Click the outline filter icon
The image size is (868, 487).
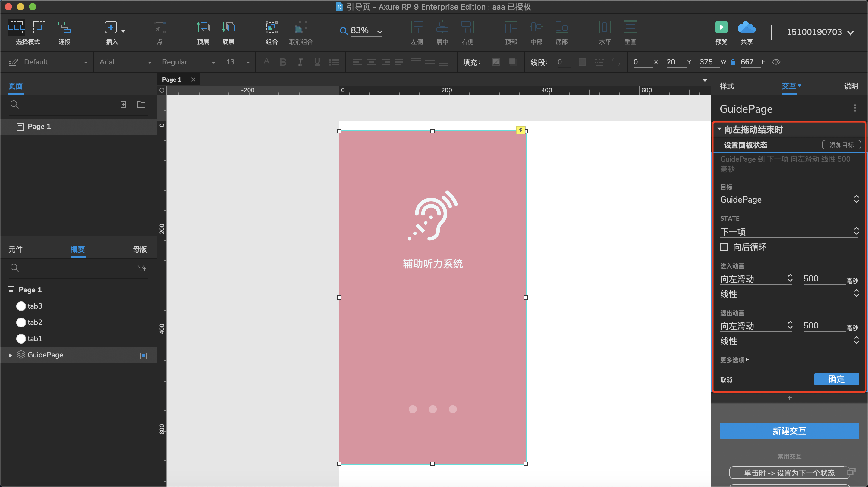142,268
